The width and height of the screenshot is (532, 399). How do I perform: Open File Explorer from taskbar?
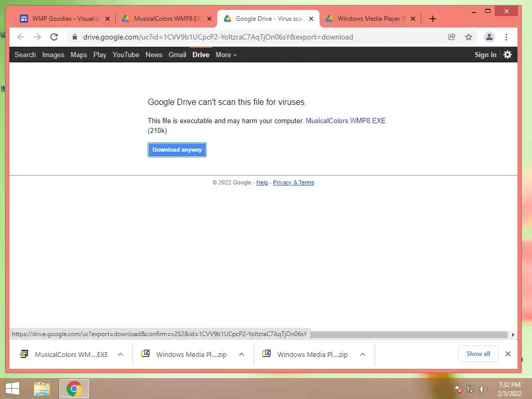pos(42,389)
